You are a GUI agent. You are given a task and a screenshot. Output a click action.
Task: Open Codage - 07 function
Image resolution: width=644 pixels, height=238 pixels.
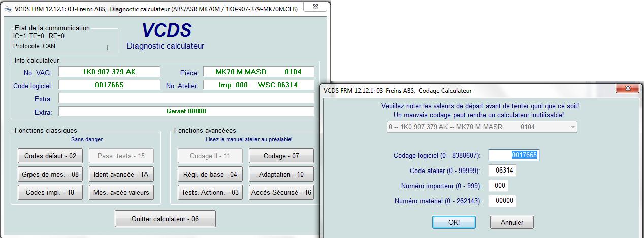point(281,156)
